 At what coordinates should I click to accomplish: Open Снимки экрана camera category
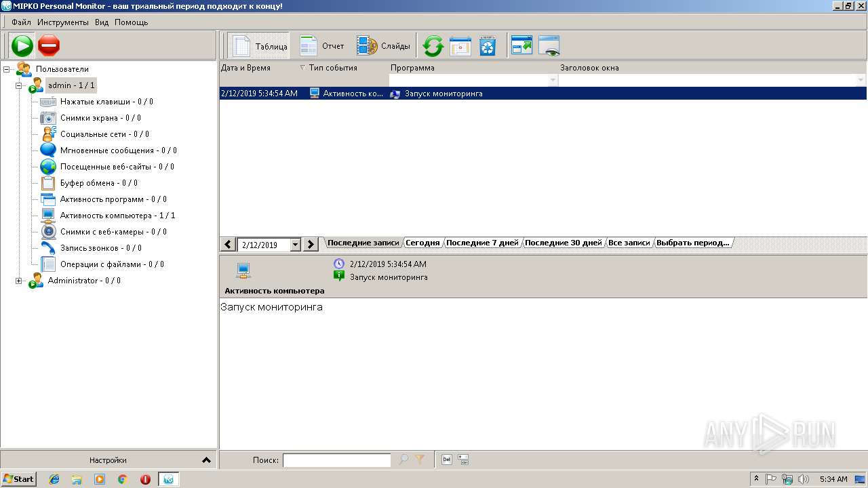100,118
